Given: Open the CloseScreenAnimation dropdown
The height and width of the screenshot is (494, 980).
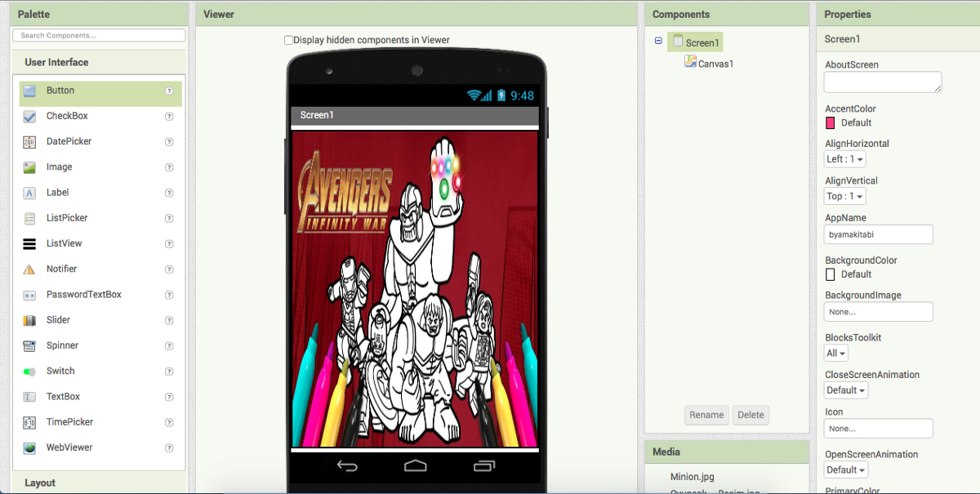Looking at the screenshot, I should [x=846, y=390].
